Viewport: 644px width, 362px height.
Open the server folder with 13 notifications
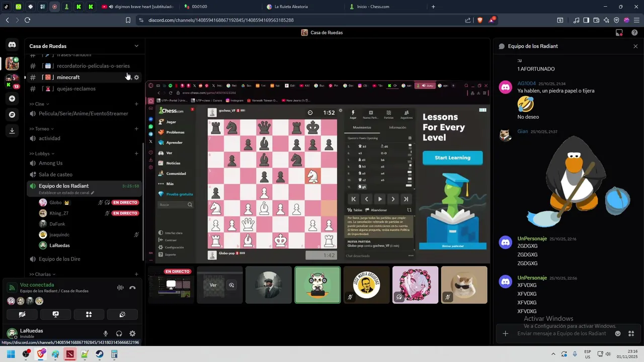[12, 81]
